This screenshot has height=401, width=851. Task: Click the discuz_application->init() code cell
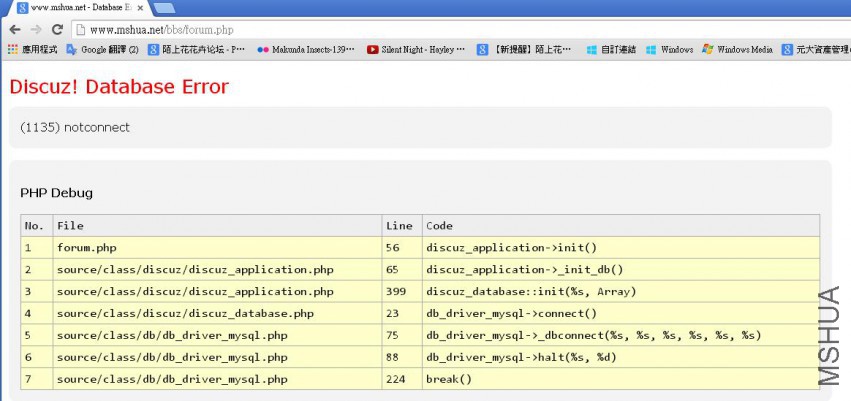coord(621,248)
